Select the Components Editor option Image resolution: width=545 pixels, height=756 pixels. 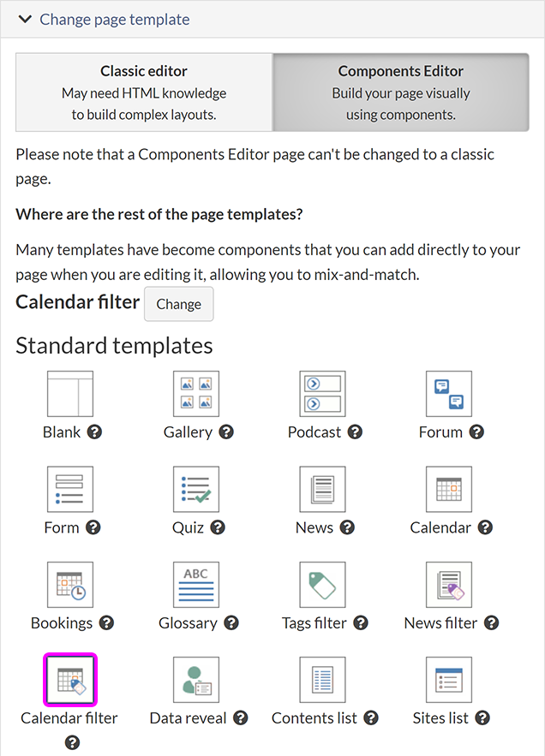(401, 92)
